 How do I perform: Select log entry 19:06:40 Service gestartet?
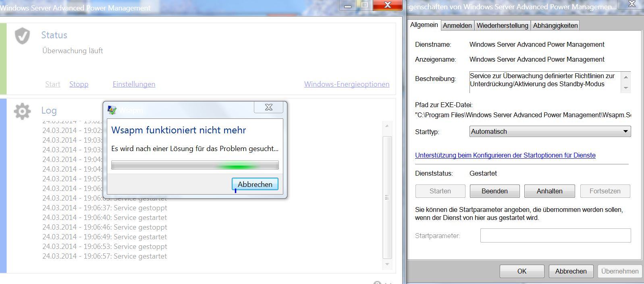tap(105, 218)
